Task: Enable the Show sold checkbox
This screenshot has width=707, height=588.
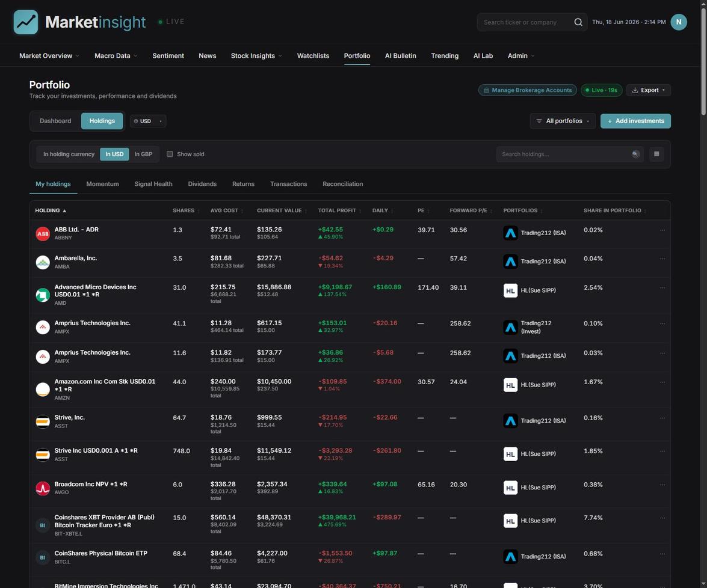Action: coord(170,154)
